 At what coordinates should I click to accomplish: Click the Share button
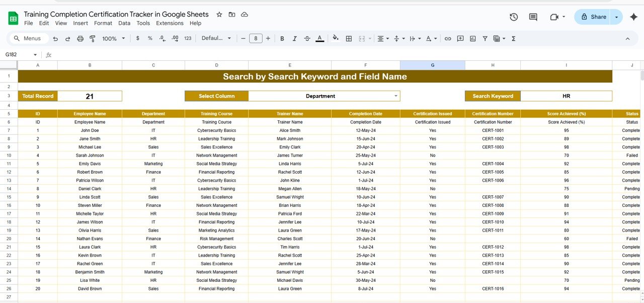tap(593, 17)
